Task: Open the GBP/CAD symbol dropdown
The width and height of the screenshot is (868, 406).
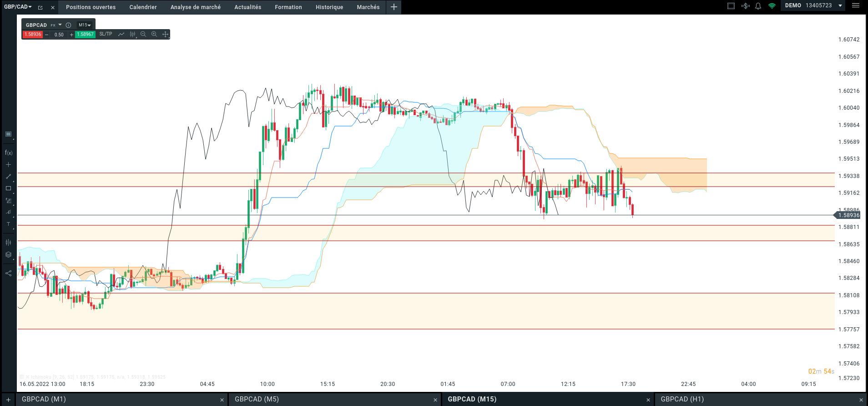Action: point(18,7)
